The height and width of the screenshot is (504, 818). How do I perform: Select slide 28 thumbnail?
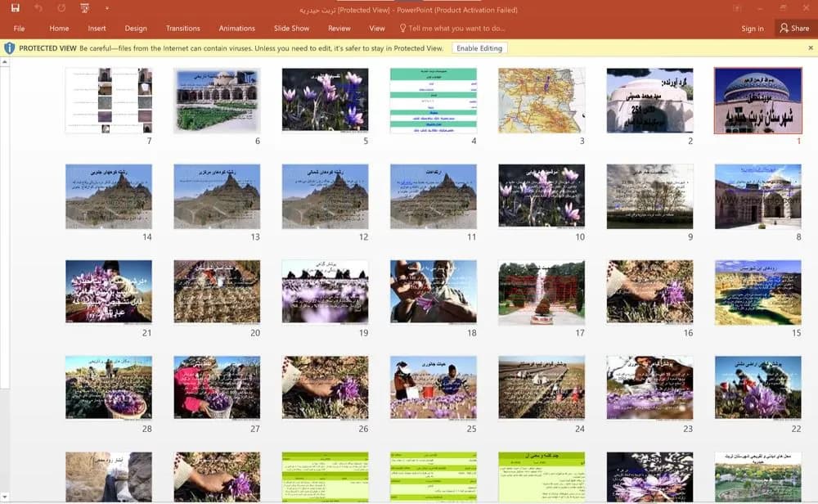pos(109,388)
